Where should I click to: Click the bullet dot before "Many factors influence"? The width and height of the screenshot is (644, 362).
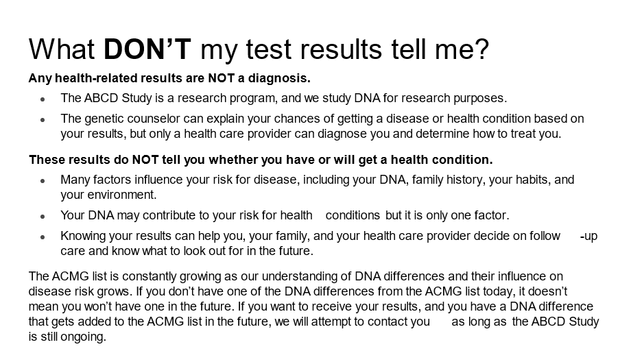[x=43, y=180]
